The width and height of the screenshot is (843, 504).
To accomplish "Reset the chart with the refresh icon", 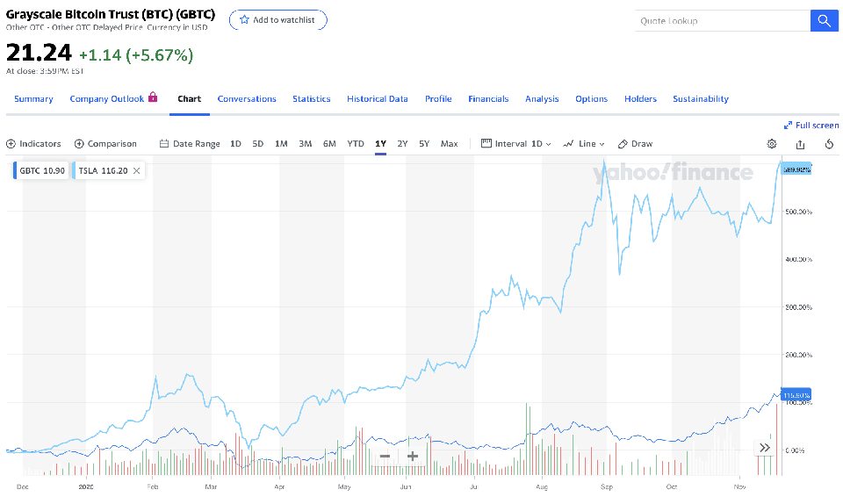I will (830, 144).
